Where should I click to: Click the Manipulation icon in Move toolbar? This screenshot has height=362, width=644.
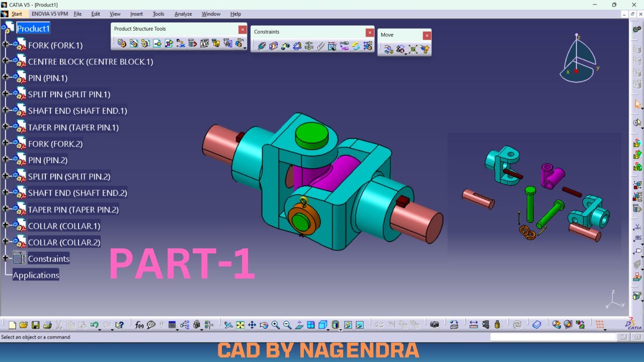coord(388,49)
